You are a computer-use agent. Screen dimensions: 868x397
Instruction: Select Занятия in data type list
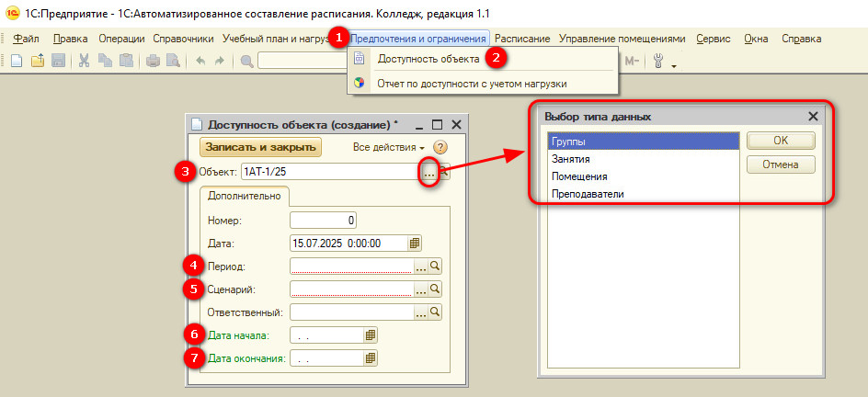point(643,159)
